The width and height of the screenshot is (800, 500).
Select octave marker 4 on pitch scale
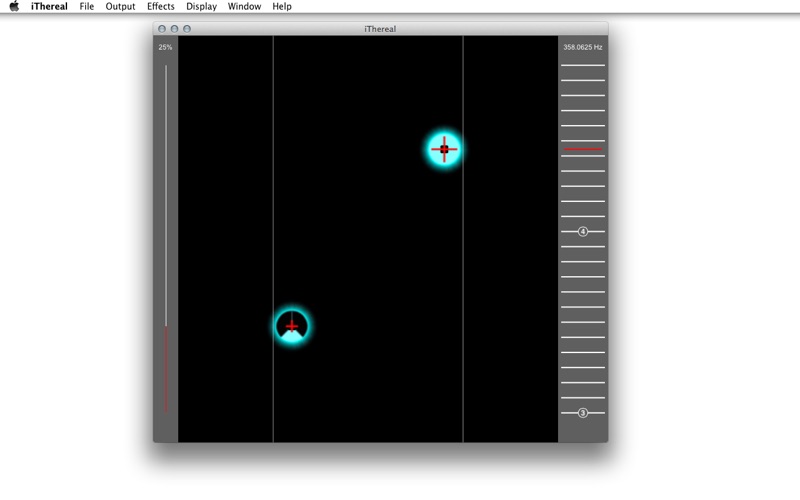(x=583, y=232)
